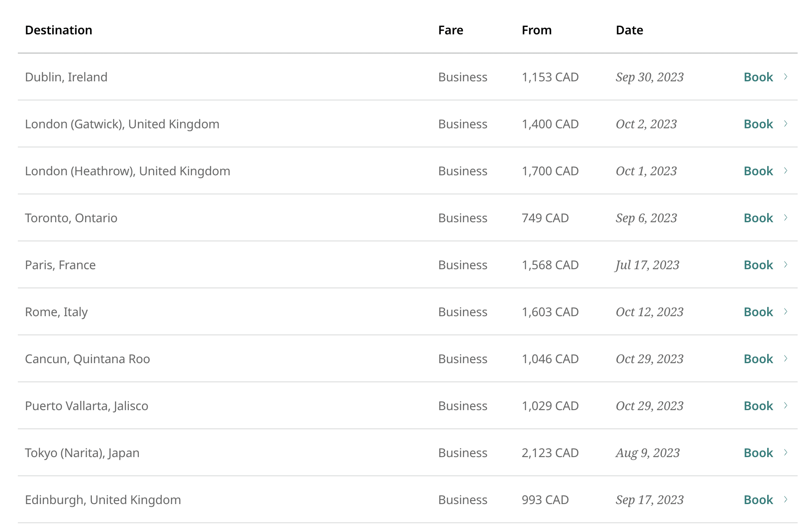Image resolution: width=812 pixels, height=528 pixels.
Task: Click the From column header
Action: click(537, 30)
